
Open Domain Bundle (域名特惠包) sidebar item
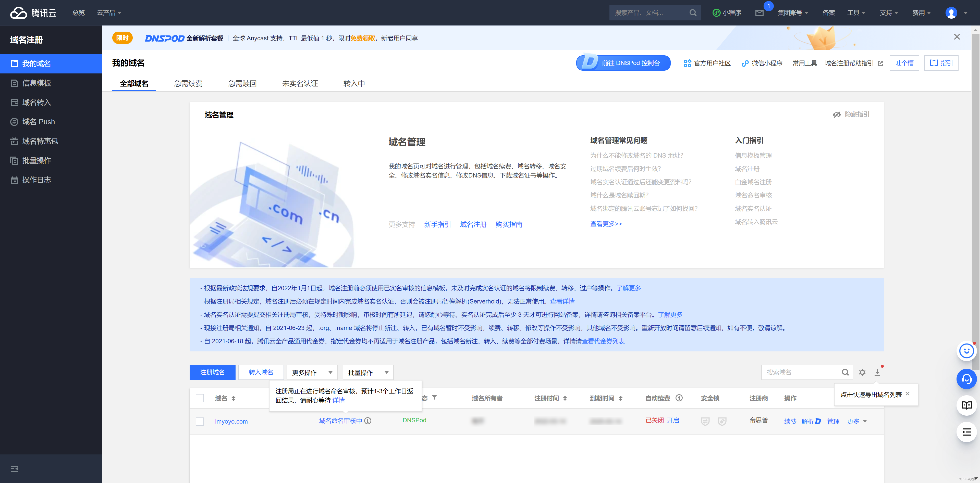click(x=51, y=141)
